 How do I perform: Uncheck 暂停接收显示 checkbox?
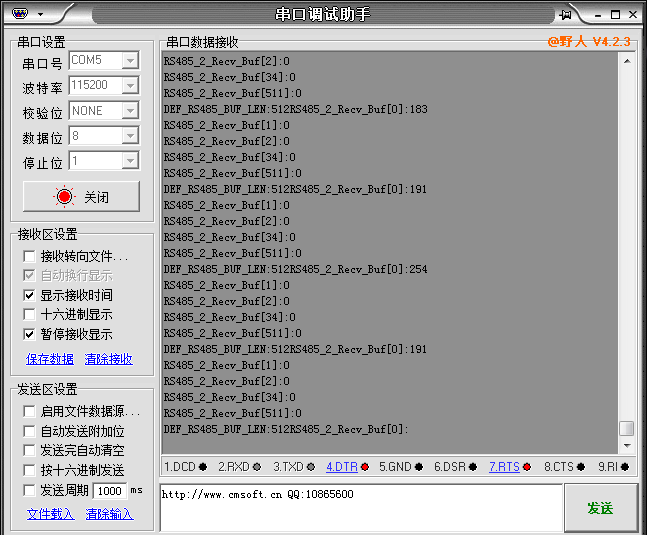coord(29,334)
